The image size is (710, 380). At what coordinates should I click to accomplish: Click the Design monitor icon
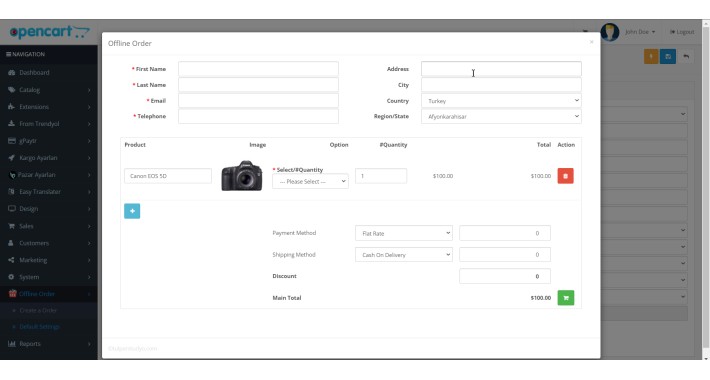11,209
